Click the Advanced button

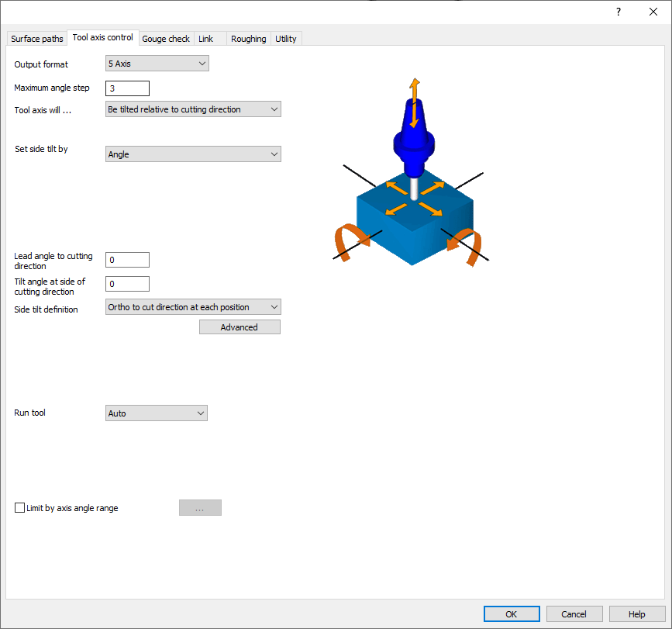(x=240, y=327)
